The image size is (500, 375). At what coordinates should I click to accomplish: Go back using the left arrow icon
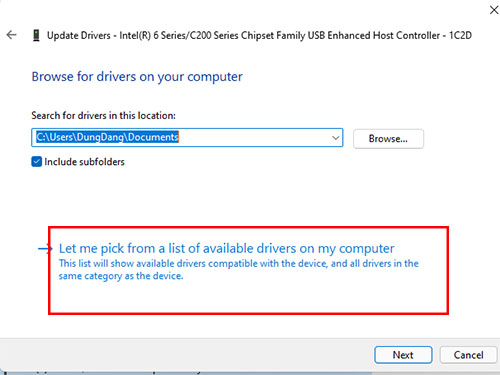11,35
